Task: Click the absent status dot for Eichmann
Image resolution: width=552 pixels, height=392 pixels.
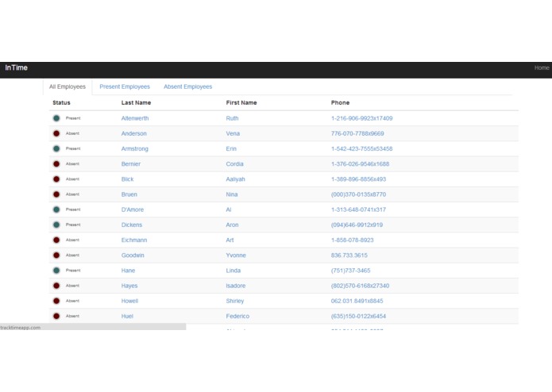Action: (x=56, y=240)
